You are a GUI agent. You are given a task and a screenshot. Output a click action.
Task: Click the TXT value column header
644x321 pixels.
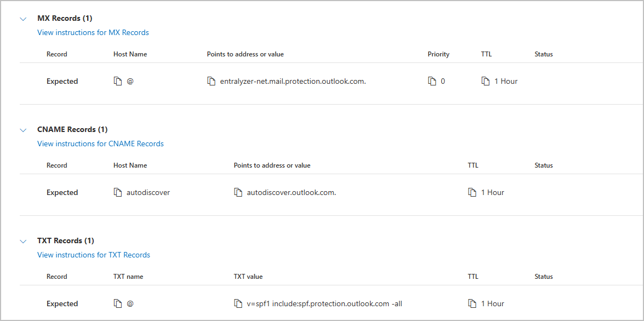[x=248, y=276]
